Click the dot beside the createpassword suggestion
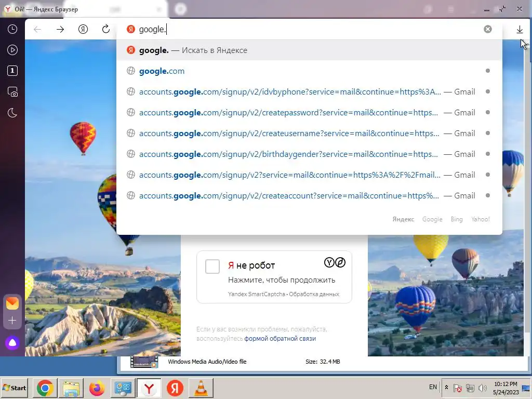 (487, 112)
